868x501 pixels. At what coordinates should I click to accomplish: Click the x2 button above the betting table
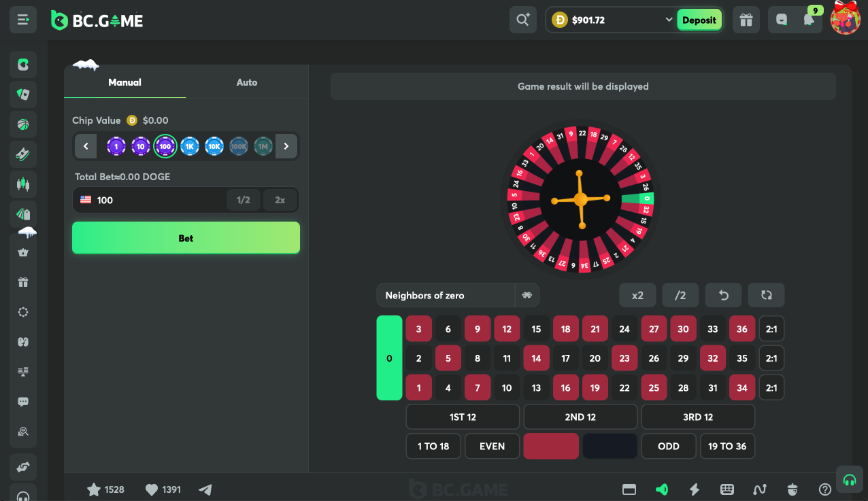637,296
